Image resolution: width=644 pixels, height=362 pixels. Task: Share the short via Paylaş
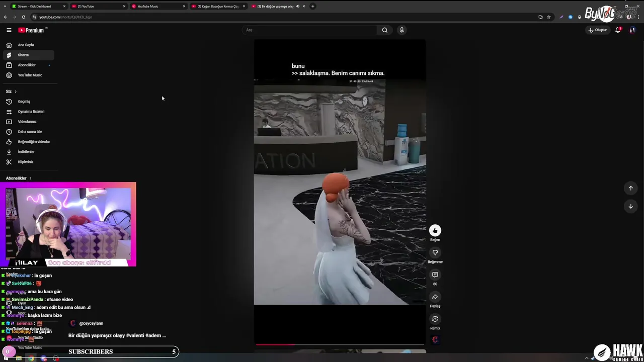(435, 297)
